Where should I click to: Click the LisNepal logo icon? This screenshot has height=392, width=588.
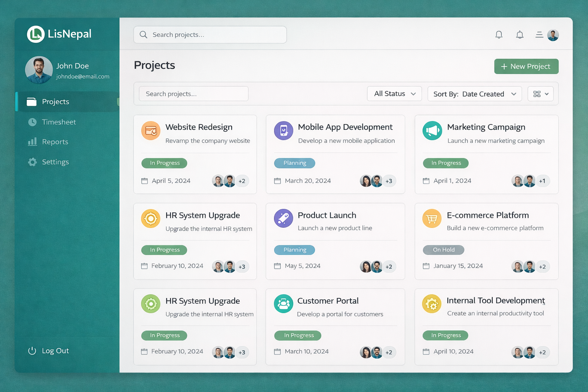tap(36, 34)
